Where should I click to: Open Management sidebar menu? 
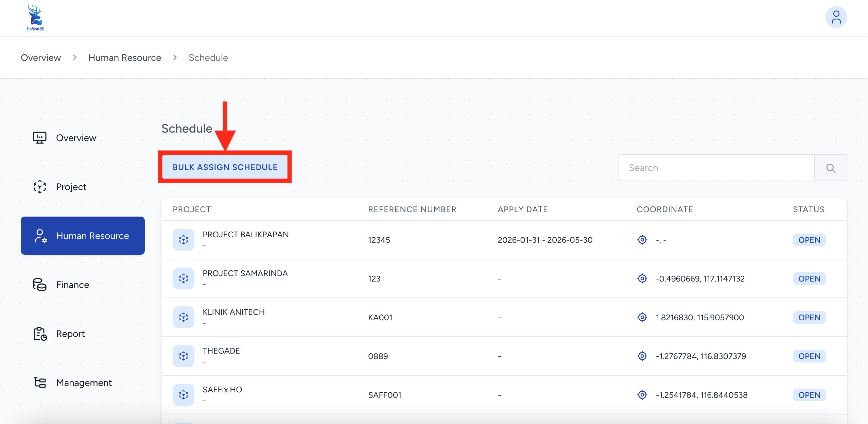coord(84,383)
